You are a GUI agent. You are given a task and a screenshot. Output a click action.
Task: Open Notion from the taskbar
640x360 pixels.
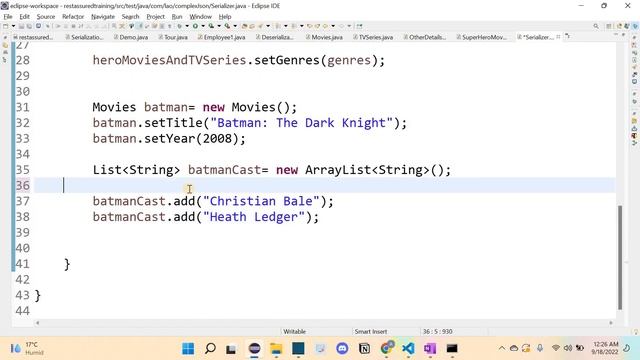coord(364,349)
